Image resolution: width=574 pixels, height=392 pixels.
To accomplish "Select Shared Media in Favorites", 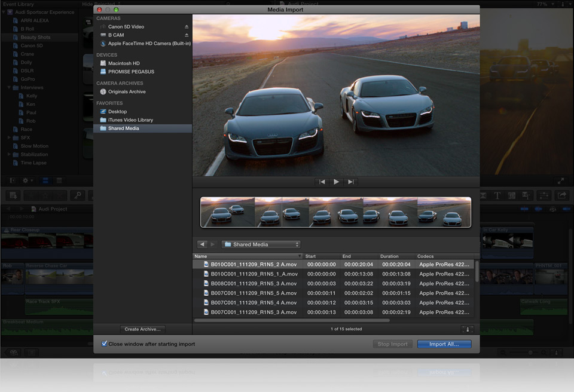I will 143,128.
